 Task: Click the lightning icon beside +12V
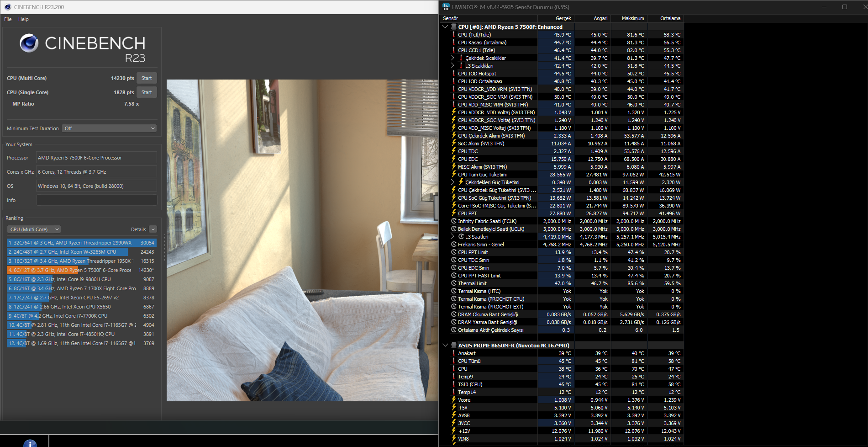pyautogui.click(x=454, y=431)
